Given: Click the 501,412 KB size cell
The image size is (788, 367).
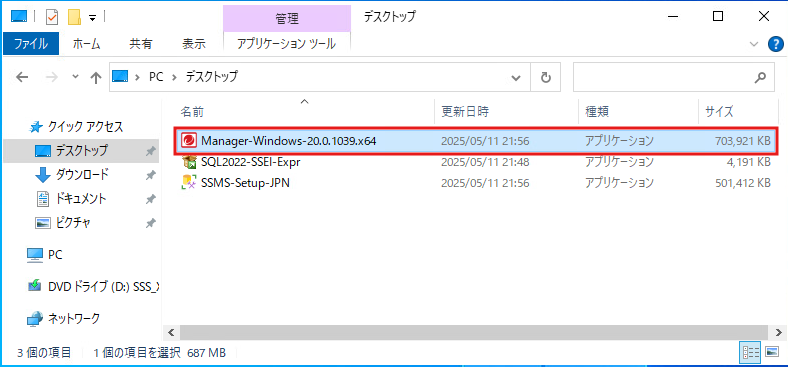Looking at the screenshot, I should pos(743,184).
